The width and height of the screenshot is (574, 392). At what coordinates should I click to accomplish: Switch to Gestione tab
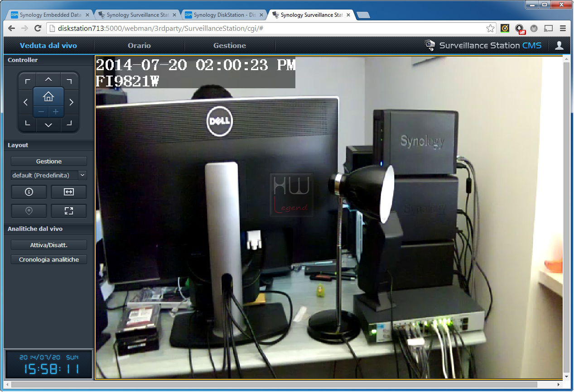click(230, 45)
